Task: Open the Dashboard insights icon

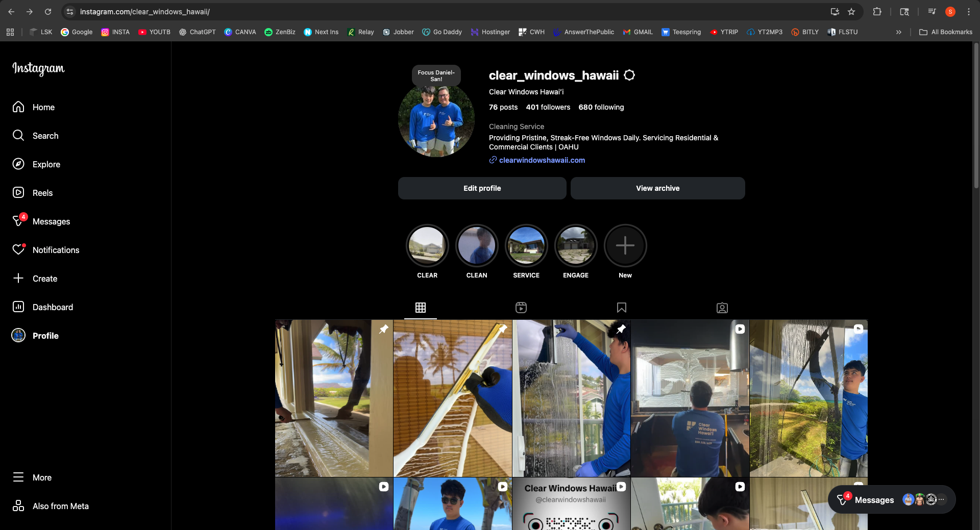Action: 18,307
